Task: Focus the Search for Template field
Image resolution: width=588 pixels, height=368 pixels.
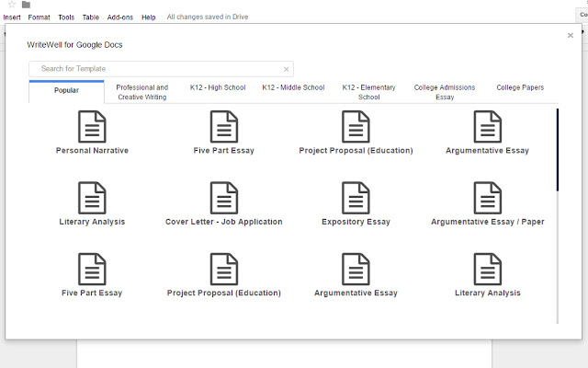Action: pos(162,69)
